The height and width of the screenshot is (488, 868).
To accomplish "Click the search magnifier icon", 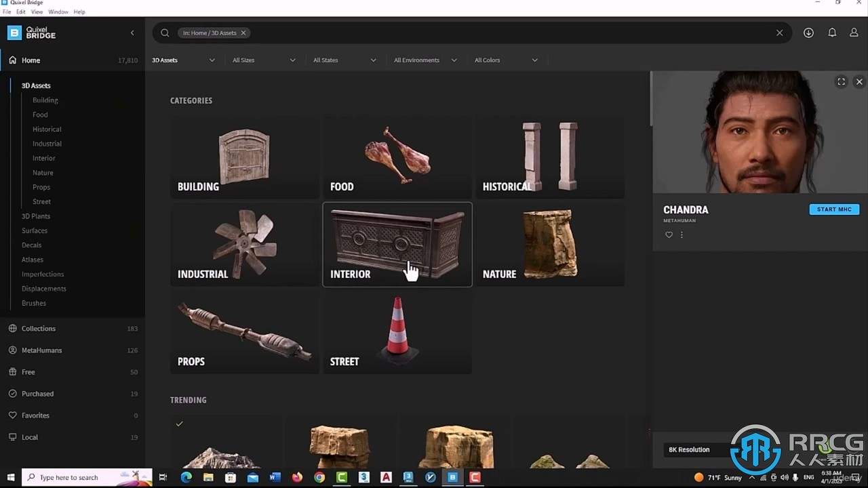I will point(165,33).
